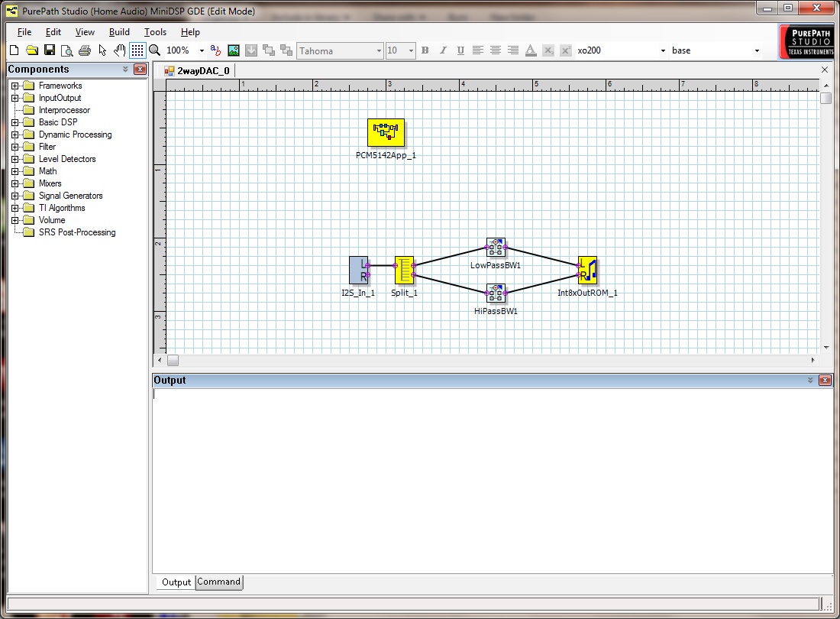This screenshot has height=619, width=840.
Task: Expand the Signal Generators folder
Action: click(x=15, y=196)
